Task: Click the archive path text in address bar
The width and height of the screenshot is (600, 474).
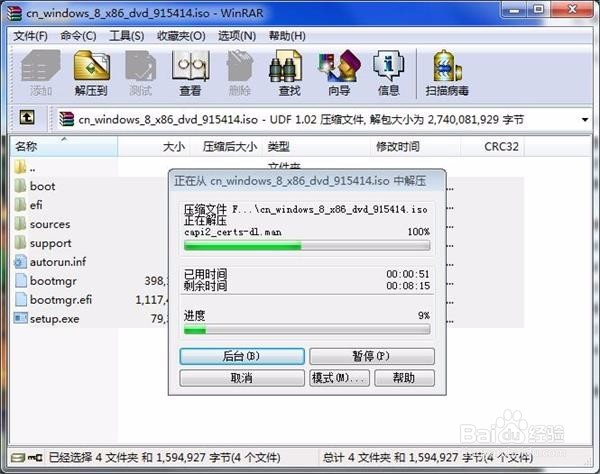Action: point(301,120)
